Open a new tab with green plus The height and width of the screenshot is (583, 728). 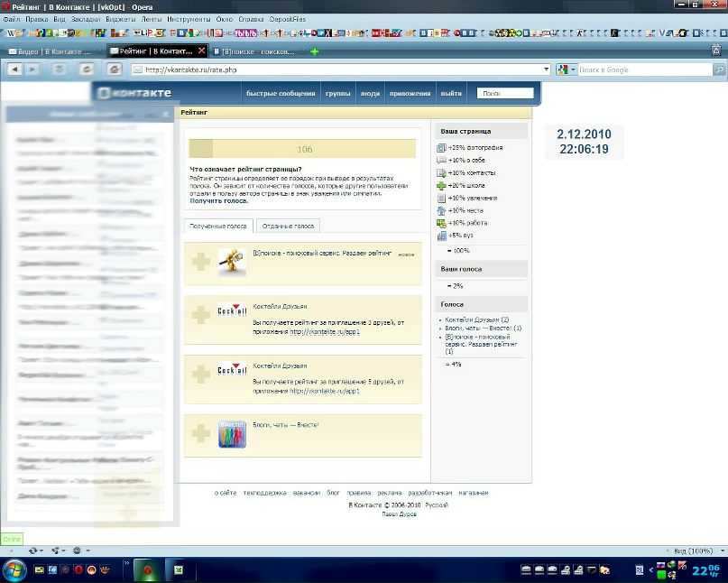[315, 51]
